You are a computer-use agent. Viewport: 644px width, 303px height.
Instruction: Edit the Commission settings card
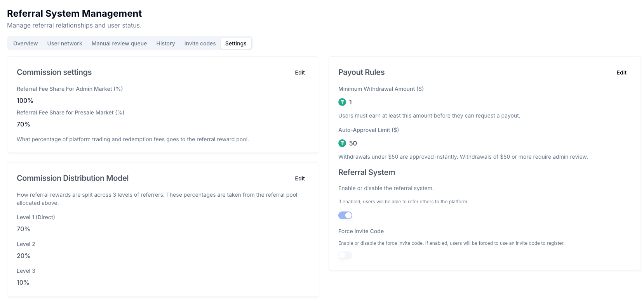[x=300, y=73]
